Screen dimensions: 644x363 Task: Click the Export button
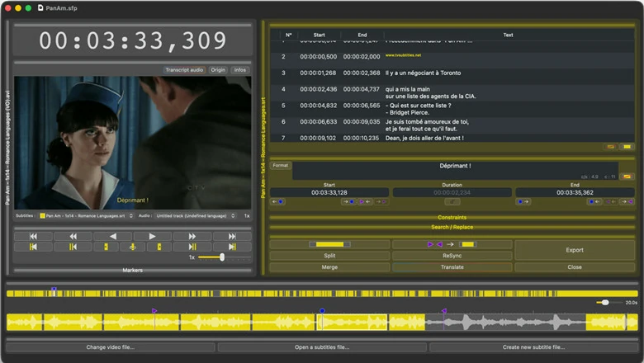575,250
